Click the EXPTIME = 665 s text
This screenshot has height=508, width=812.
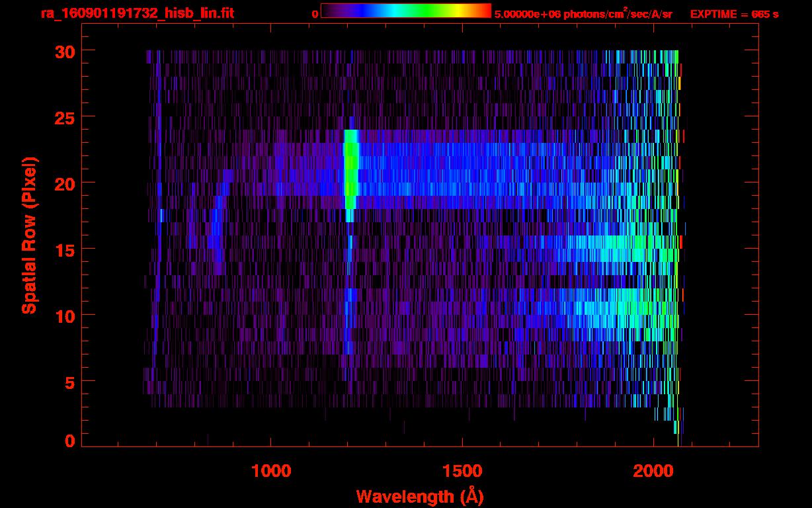734,14
